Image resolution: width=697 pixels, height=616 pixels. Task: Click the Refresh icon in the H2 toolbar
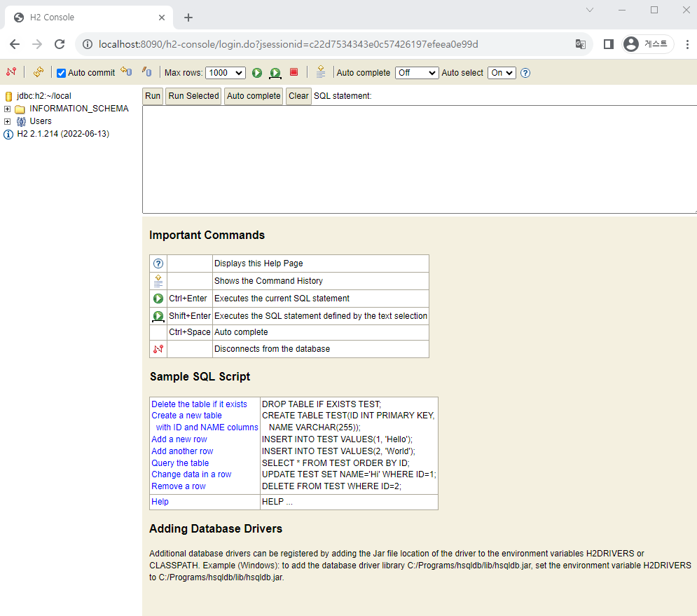39,72
